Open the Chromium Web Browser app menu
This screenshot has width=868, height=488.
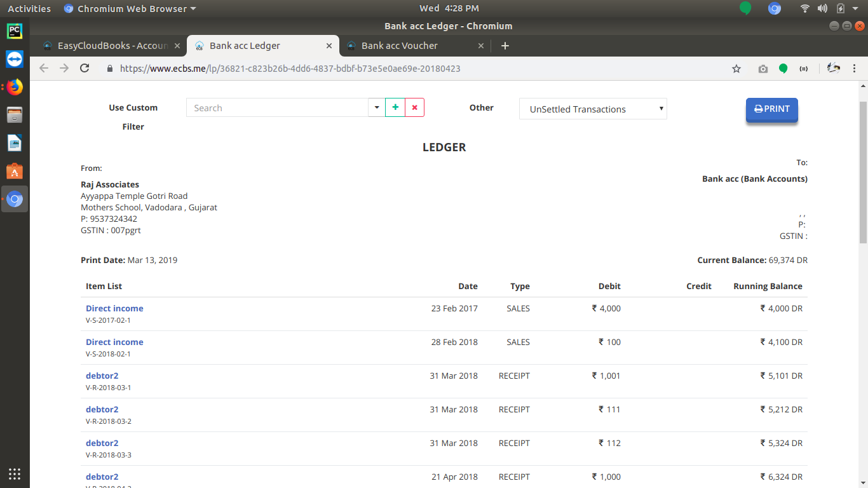click(x=130, y=8)
